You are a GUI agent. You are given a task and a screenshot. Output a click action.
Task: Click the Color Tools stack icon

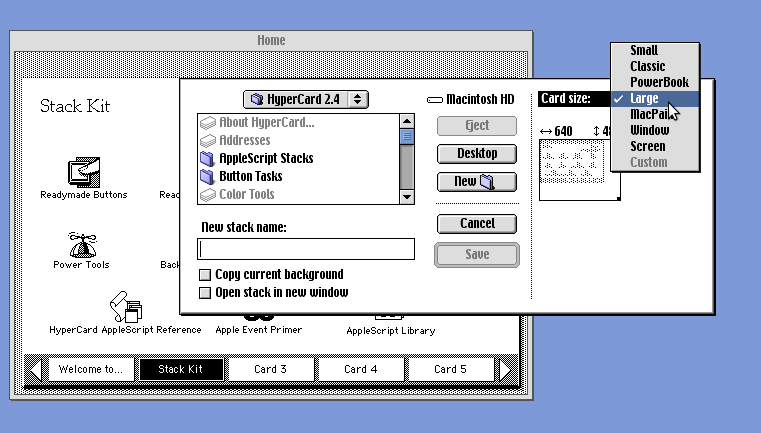[x=208, y=194]
